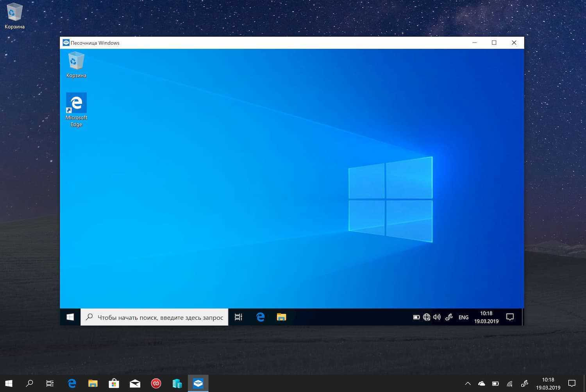Open the Sandbox clock showing 10:18
586x392 pixels.
486,317
